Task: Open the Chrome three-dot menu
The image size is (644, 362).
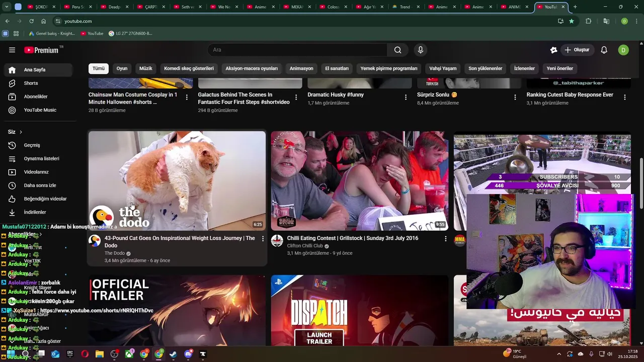Action: coord(636,21)
